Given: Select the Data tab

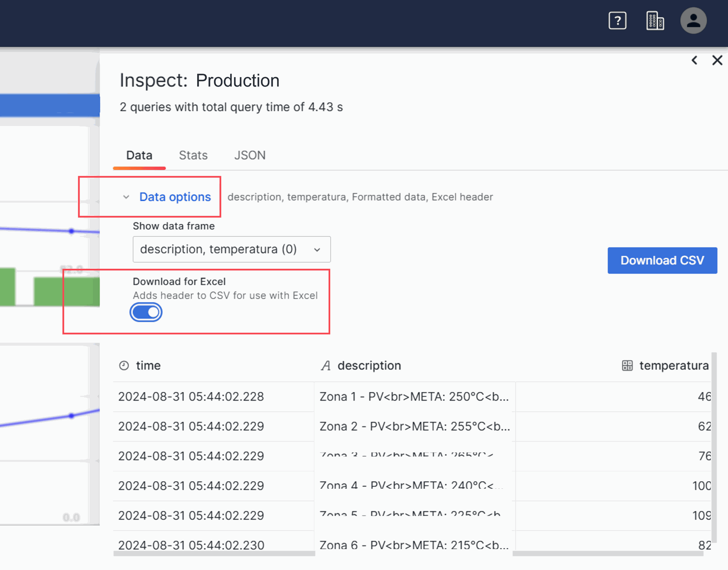Looking at the screenshot, I should 139,155.
